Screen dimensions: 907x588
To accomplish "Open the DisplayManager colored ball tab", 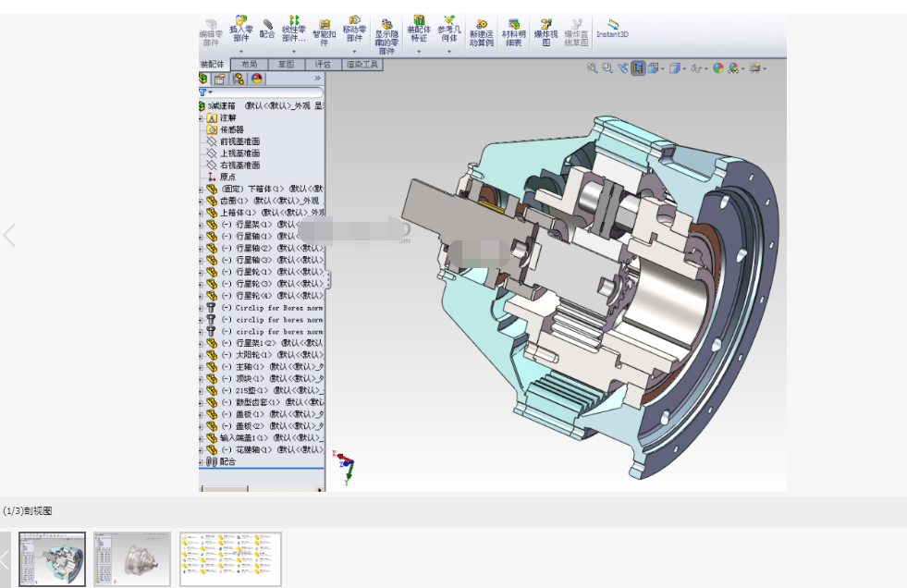I will click(257, 79).
